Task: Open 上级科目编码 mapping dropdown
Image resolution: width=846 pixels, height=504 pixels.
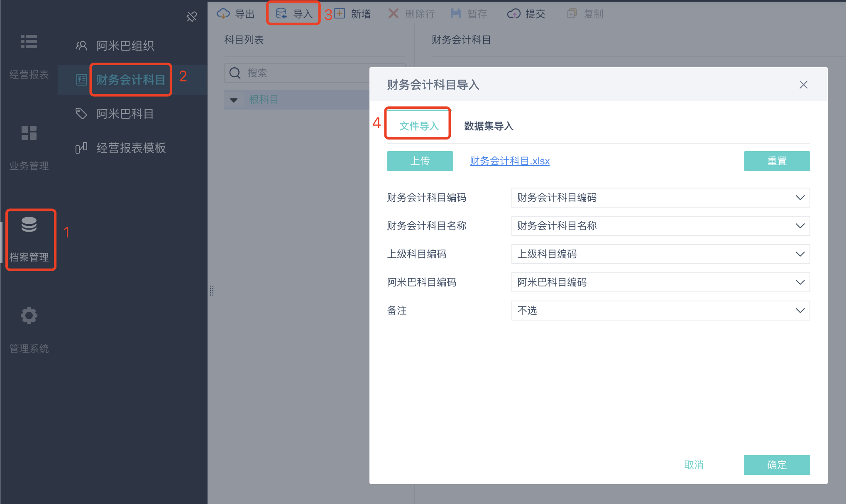Action: click(x=660, y=254)
